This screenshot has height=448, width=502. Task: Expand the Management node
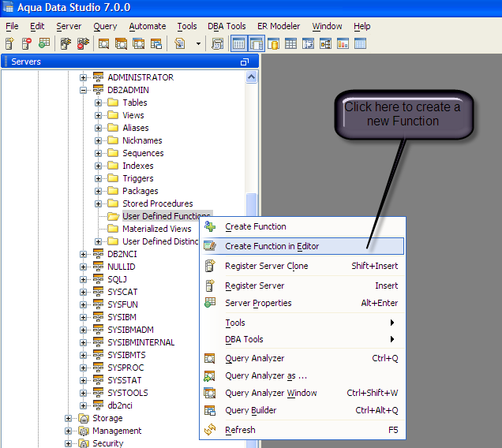click(68, 431)
